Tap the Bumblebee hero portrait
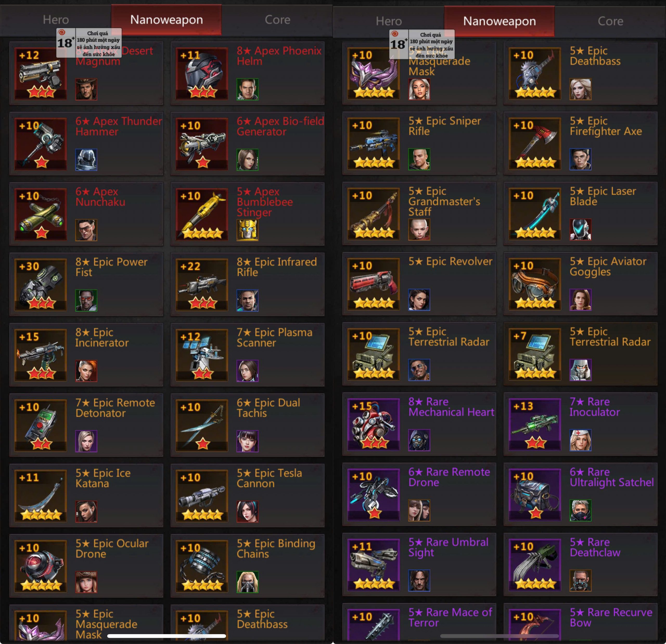The height and width of the screenshot is (644, 666). coord(247,230)
